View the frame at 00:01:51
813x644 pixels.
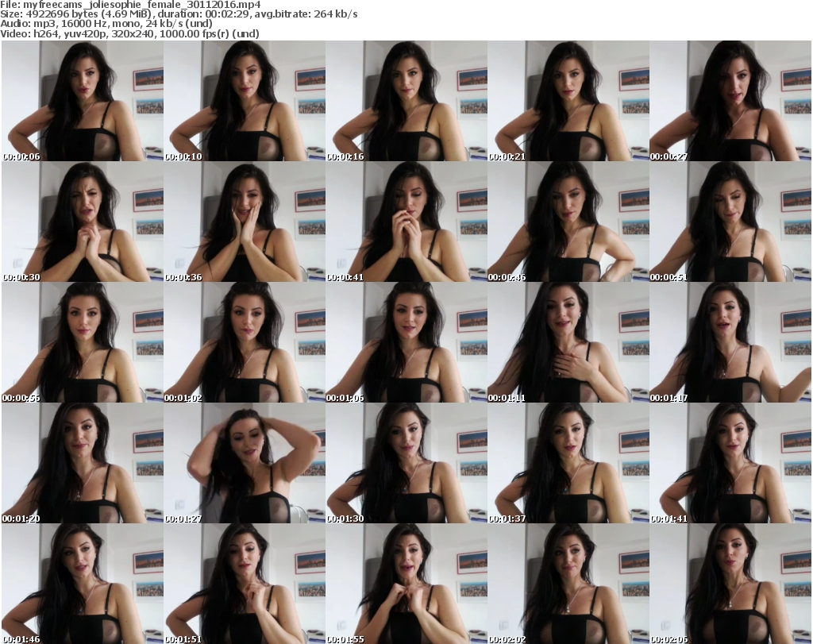(x=245, y=584)
